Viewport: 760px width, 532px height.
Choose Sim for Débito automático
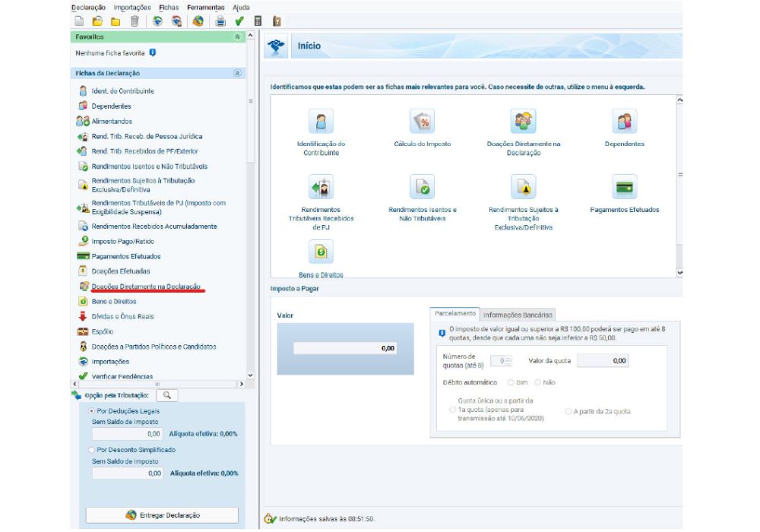(x=511, y=382)
